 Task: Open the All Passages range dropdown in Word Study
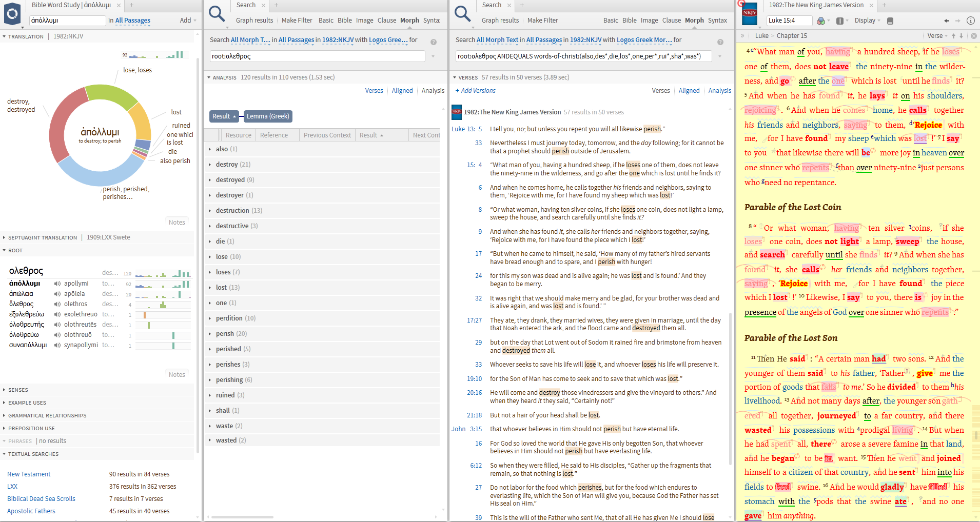[x=132, y=21]
